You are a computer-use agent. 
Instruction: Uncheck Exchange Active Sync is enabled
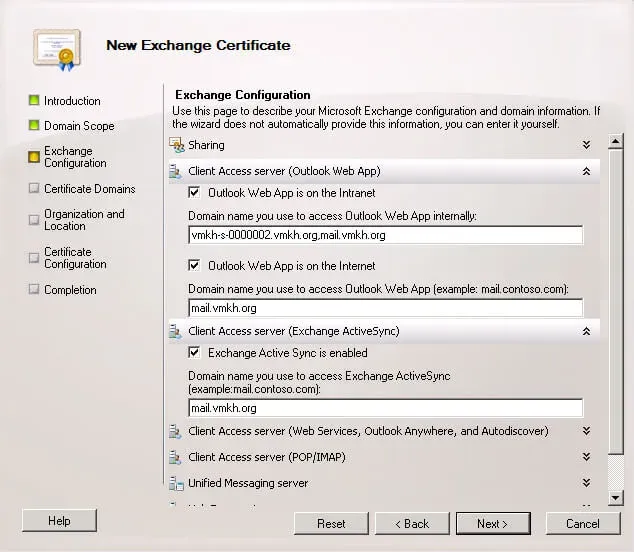click(x=194, y=352)
